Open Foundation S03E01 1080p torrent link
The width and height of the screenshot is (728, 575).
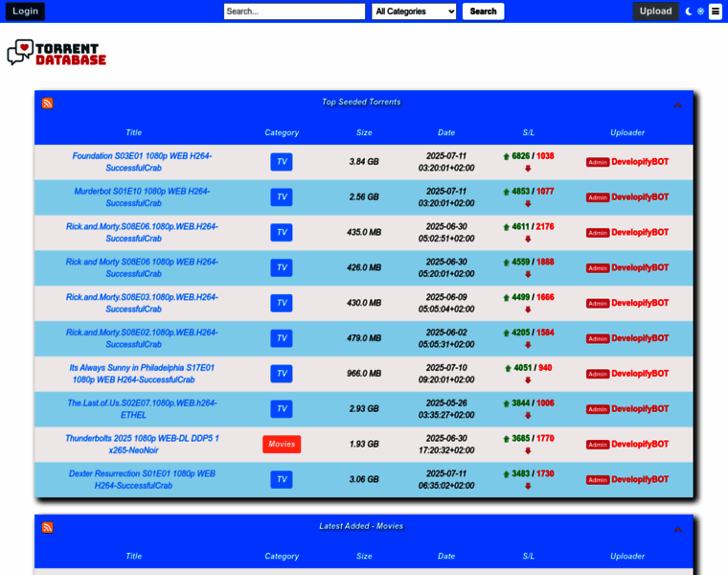[x=142, y=162]
